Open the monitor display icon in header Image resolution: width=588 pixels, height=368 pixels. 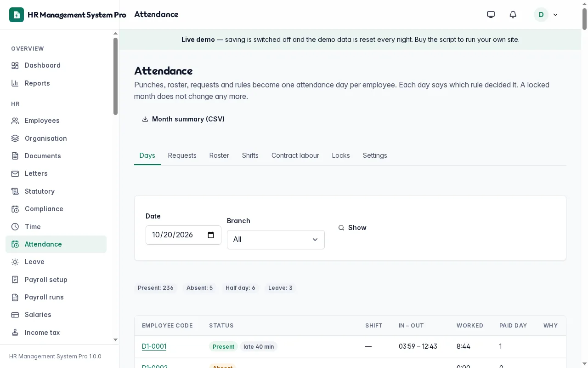coord(491,15)
